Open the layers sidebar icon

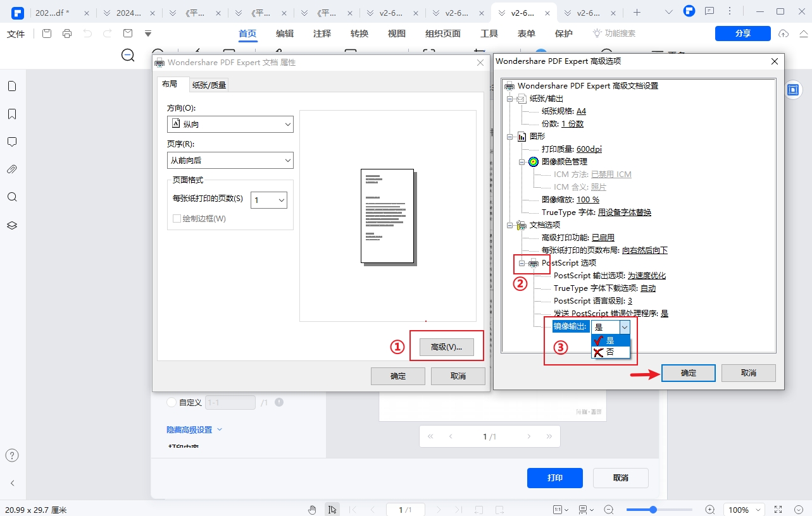(x=12, y=225)
